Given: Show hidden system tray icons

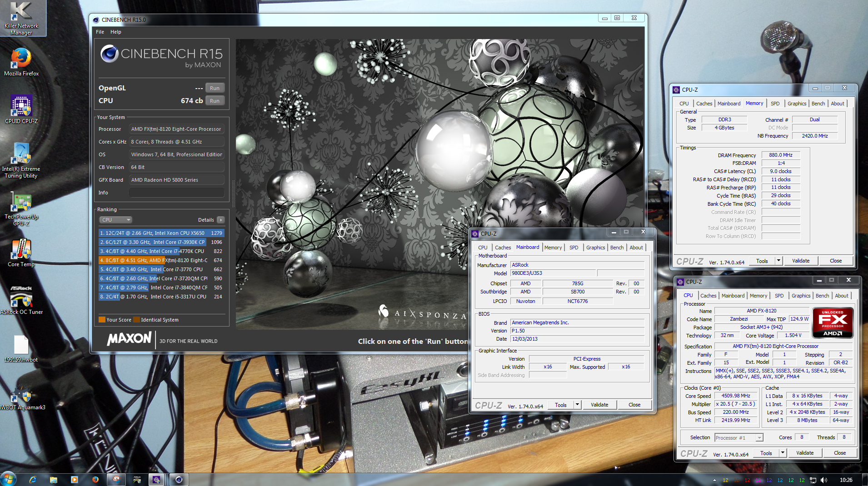Looking at the screenshot, I should click(714, 480).
